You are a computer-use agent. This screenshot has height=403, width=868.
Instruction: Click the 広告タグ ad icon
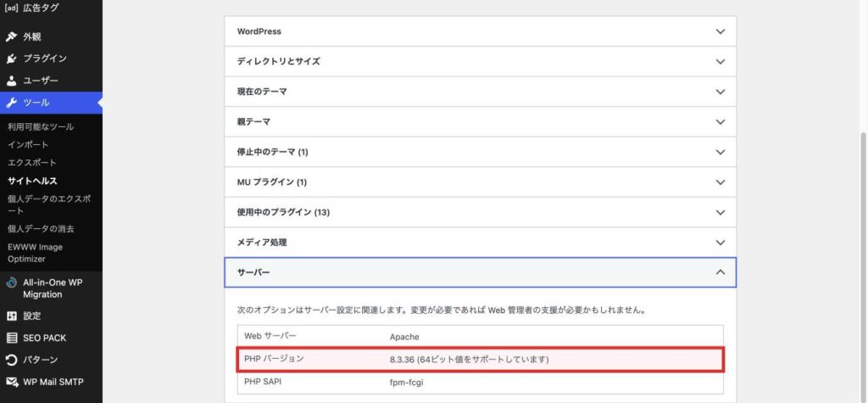11,8
